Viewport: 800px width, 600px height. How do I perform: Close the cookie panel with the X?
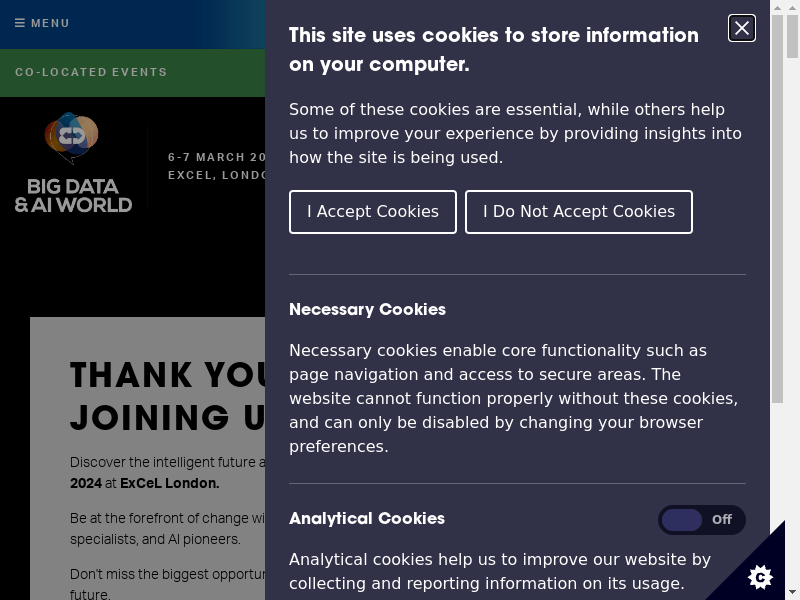click(742, 28)
